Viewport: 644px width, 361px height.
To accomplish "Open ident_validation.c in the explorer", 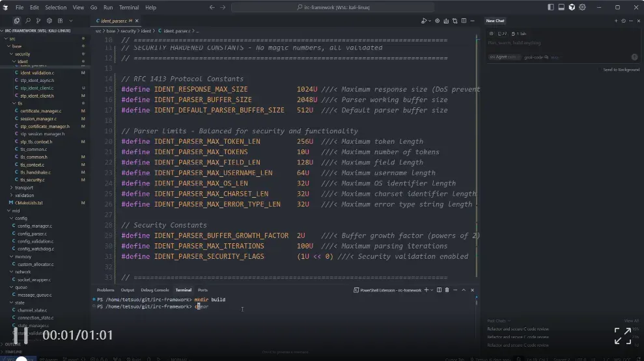I will pyautogui.click(x=37, y=73).
